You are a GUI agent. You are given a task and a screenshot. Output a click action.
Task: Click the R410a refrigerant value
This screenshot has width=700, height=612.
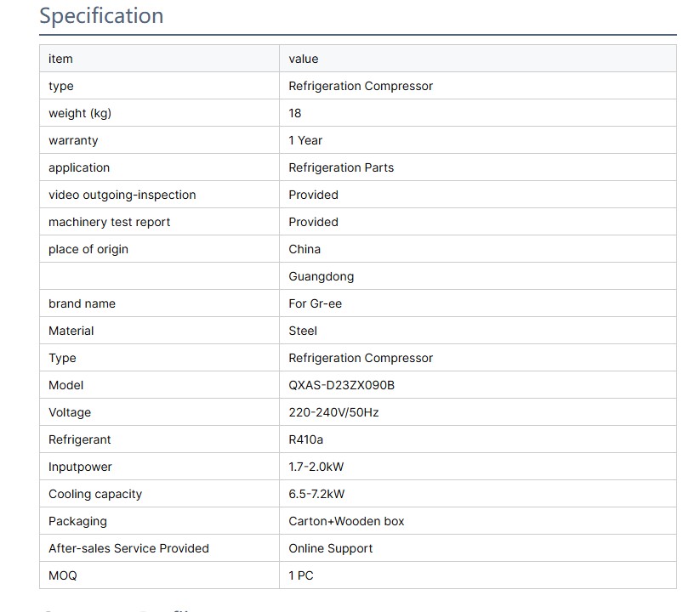point(306,439)
